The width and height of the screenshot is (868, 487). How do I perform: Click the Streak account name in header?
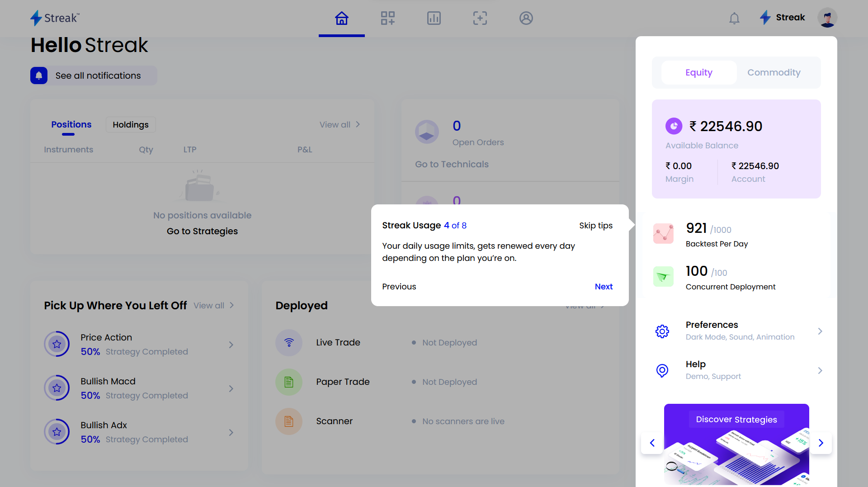tap(790, 17)
